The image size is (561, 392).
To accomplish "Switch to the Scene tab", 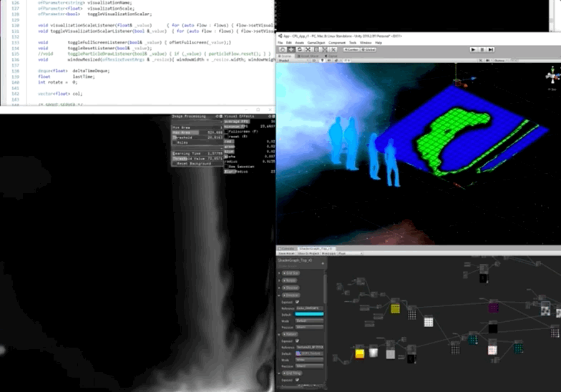I will [x=286, y=56].
